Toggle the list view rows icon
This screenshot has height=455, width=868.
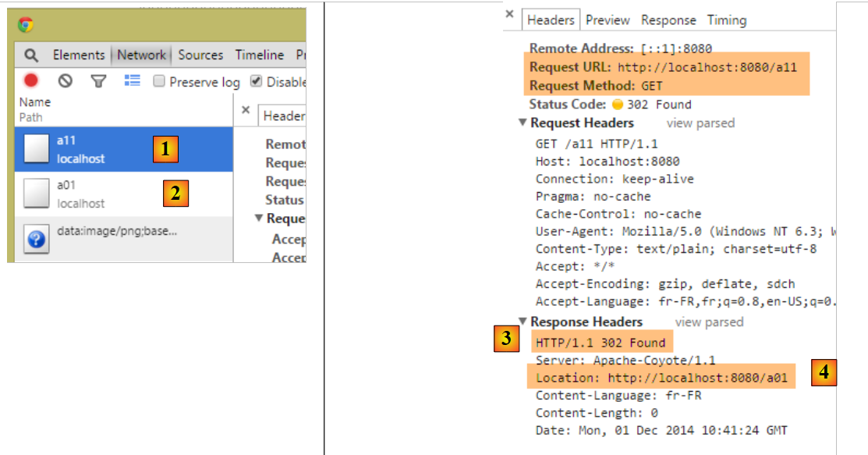click(132, 80)
